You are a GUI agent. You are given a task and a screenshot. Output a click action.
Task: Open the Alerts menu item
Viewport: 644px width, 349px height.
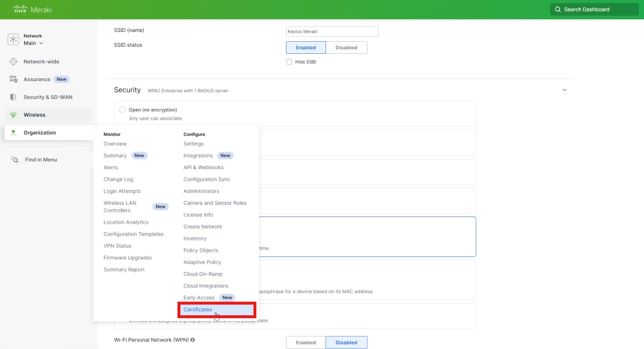111,167
